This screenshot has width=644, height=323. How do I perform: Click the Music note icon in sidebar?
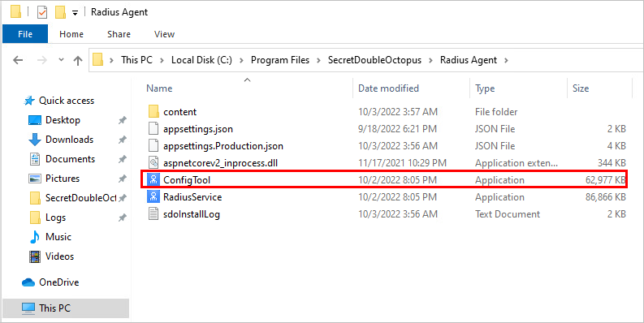(35, 237)
